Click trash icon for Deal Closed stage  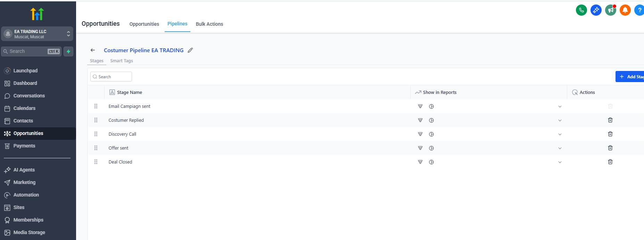point(610,162)
